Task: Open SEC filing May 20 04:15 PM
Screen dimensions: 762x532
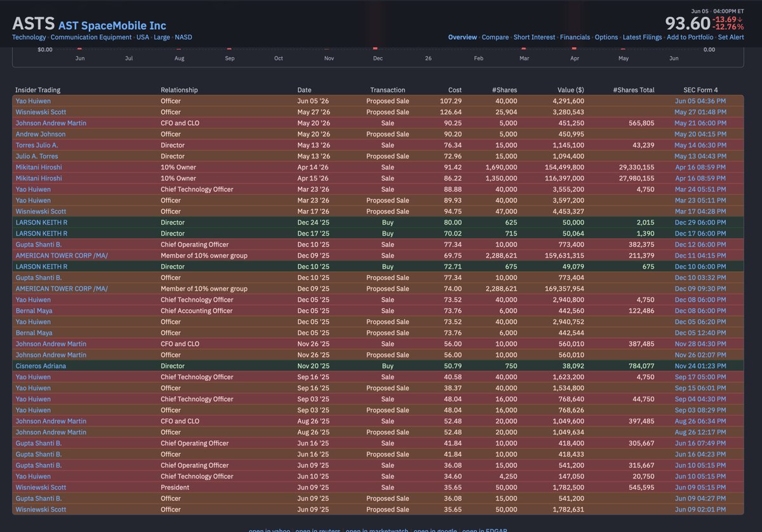Action: click(700, 134)
